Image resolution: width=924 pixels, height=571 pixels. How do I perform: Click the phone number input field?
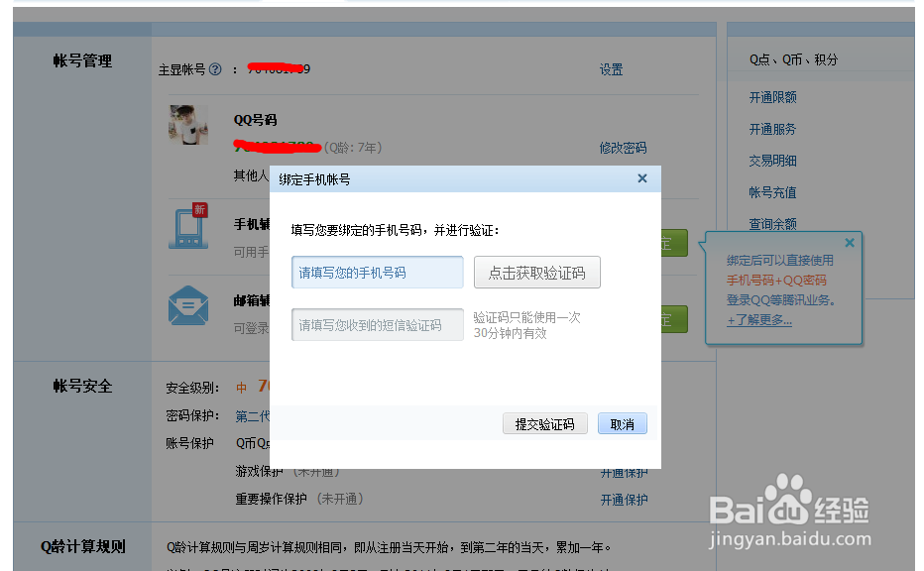[x=377, y=273]
